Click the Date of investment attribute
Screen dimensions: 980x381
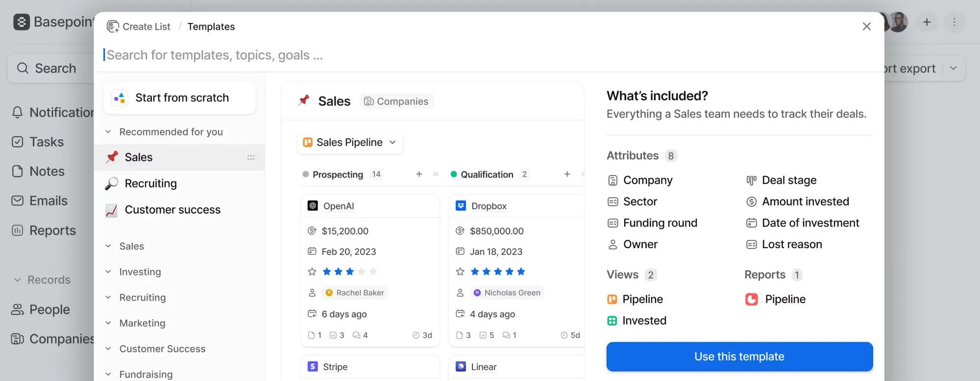(803, 223)
